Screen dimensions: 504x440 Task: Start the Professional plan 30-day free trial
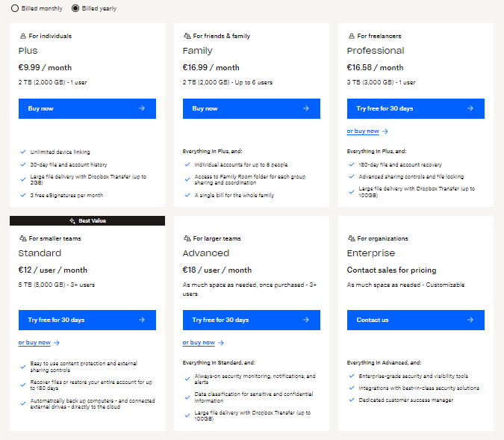[x=416, y=109]
